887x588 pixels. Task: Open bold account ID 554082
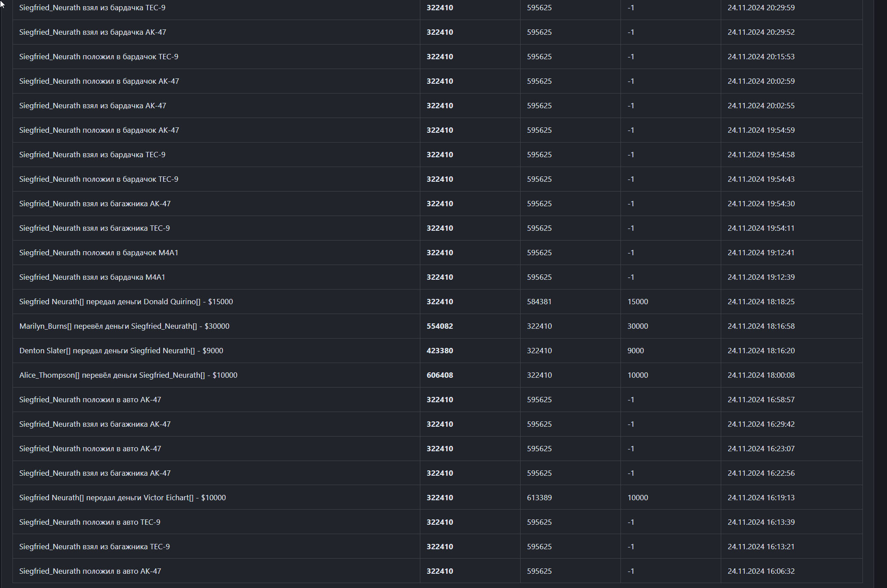click(x=439, y=326)
